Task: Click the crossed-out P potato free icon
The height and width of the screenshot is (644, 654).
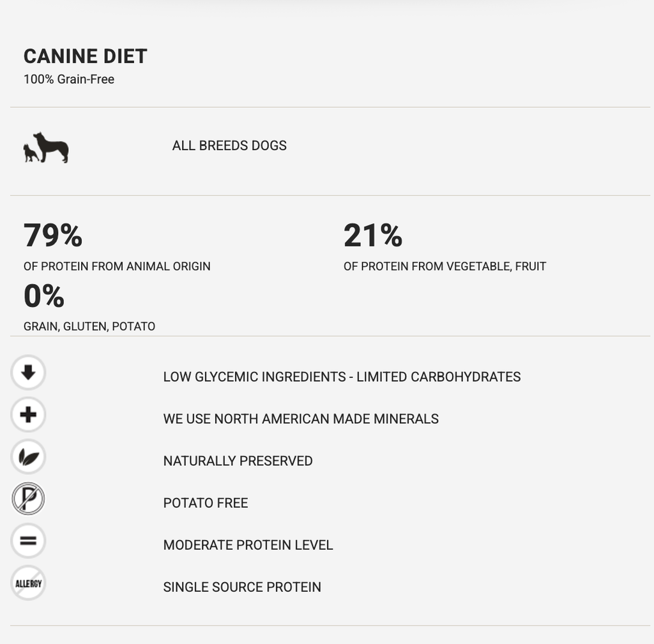Action: 28,498
